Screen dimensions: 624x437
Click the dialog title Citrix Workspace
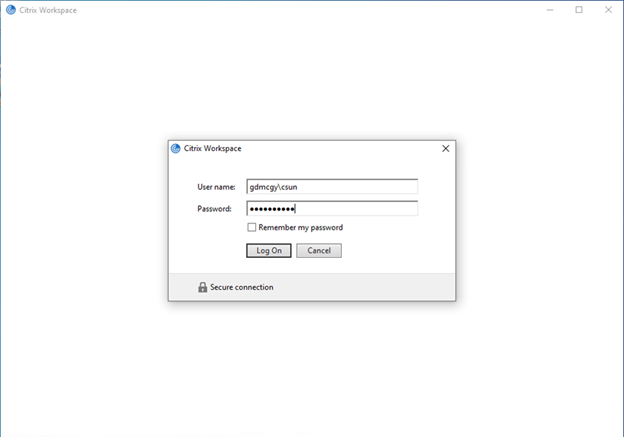213,148
